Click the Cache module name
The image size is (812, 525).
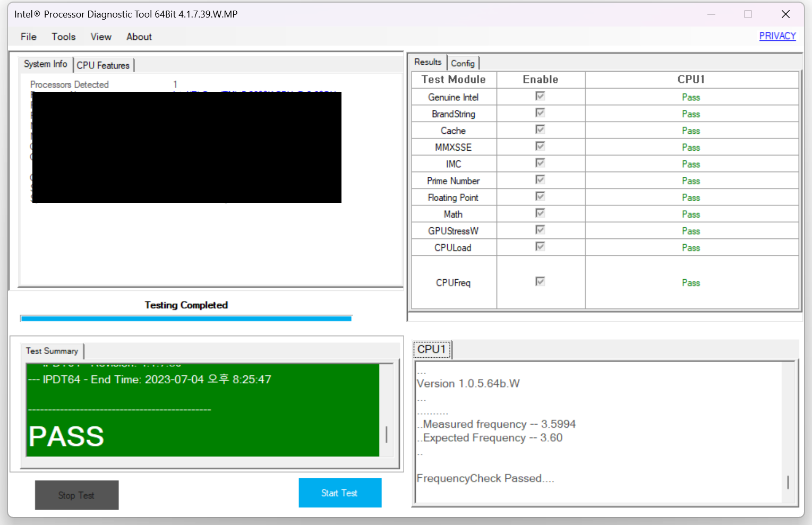[x=454, y=131]
